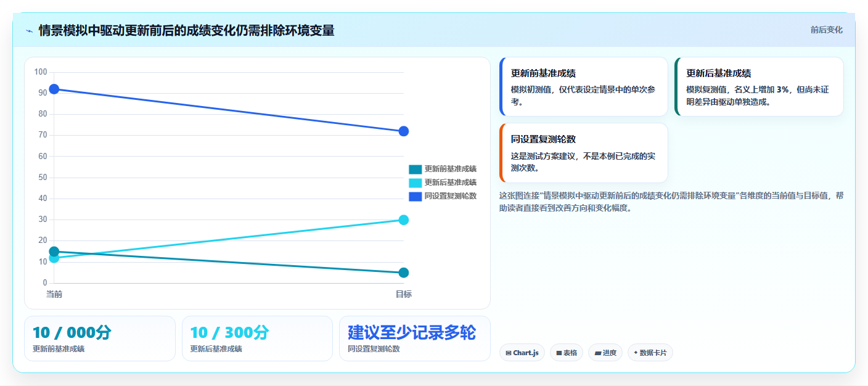Click the 当前 x-axis label
This screenshot has height=386, width=868.
tap(54, 294)
